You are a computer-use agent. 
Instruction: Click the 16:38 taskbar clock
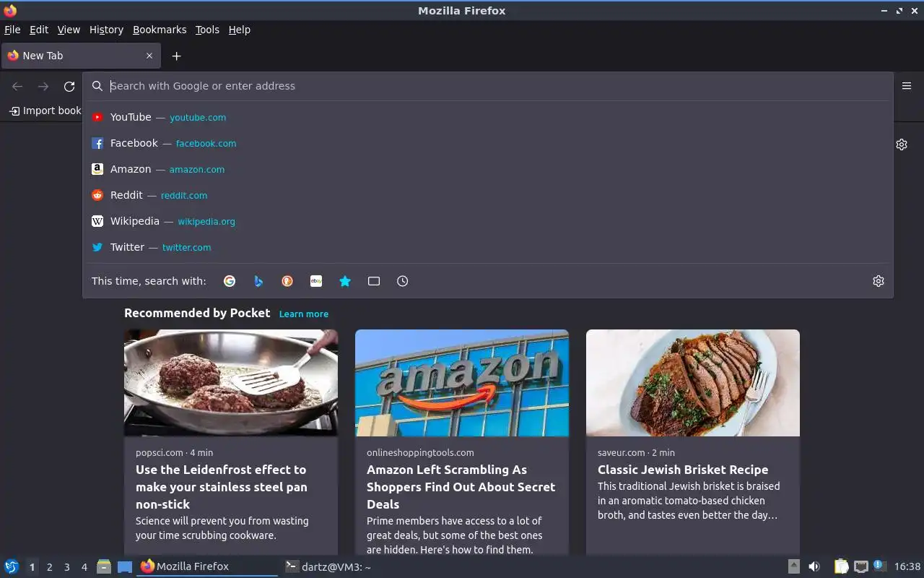[907, 566]
